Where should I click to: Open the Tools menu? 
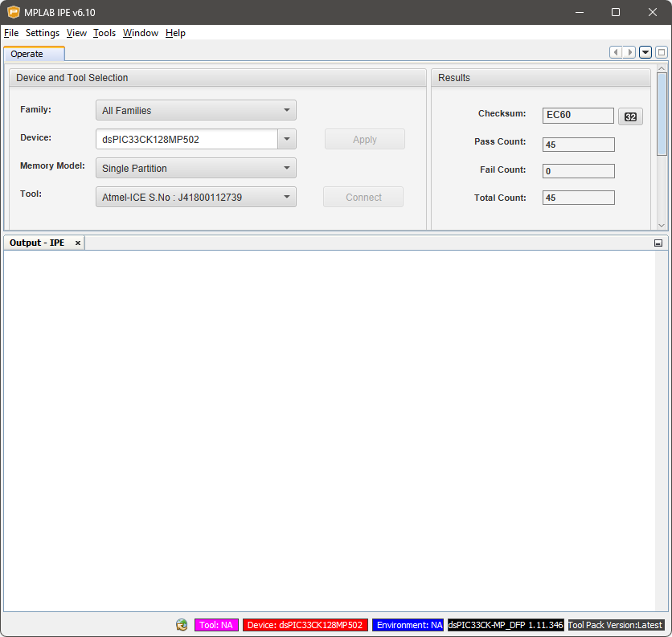[104, 33]
